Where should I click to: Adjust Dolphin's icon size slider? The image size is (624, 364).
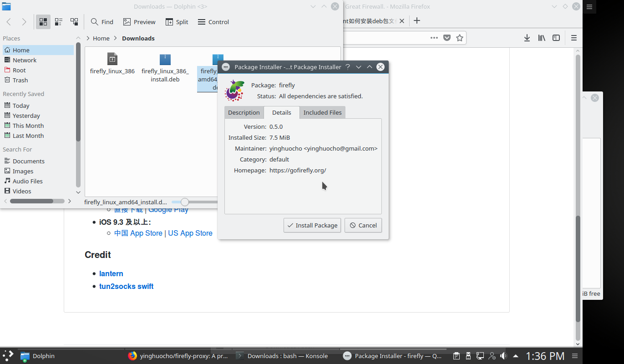[184, 202]
